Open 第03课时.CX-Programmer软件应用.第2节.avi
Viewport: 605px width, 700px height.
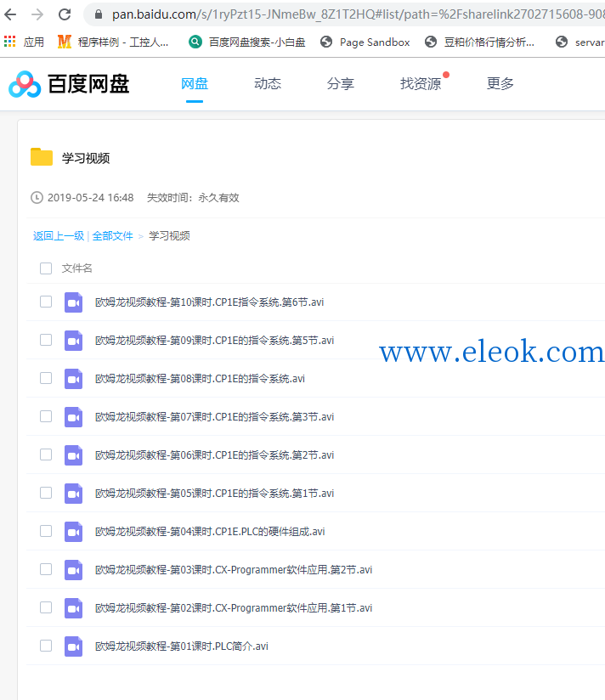(234, 570)
